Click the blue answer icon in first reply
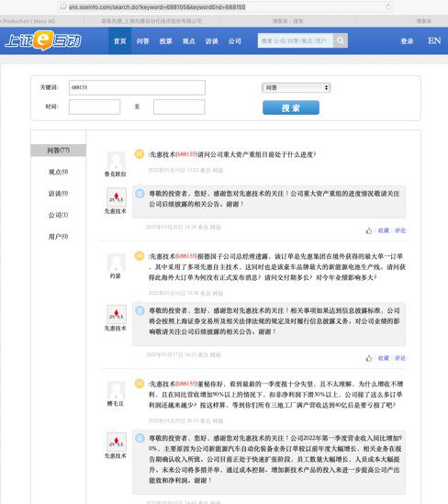448x504 pixels. point(140,193)
